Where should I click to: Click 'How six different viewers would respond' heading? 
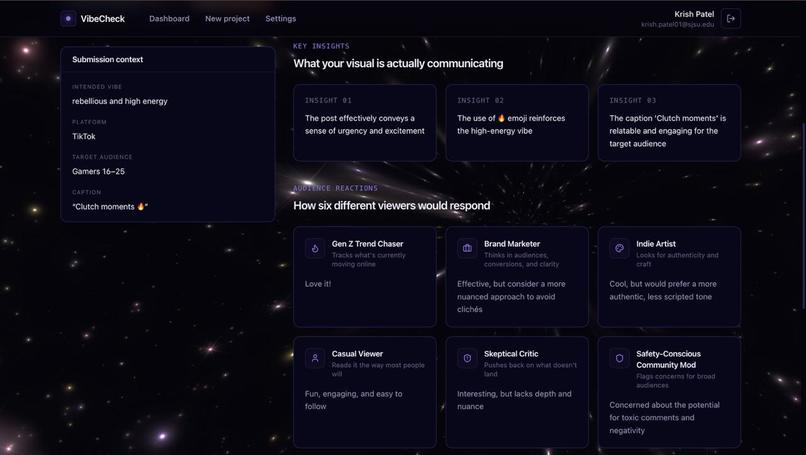[392, 206]
